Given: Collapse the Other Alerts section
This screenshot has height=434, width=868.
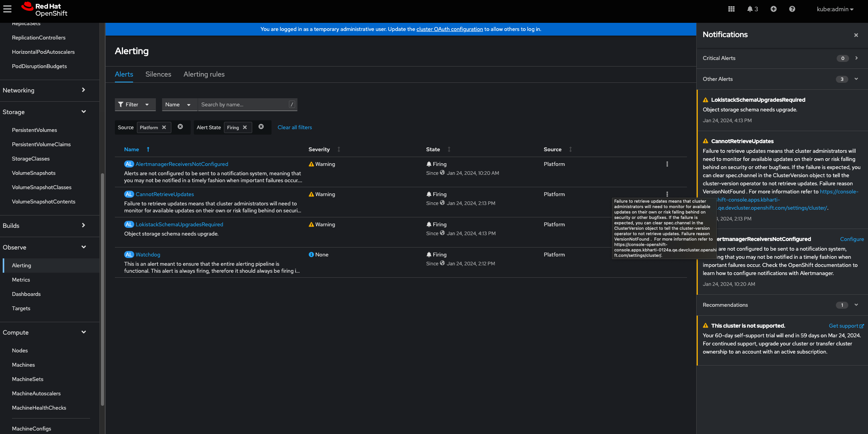Looking at the screenshot, I should tap(856, 79).
